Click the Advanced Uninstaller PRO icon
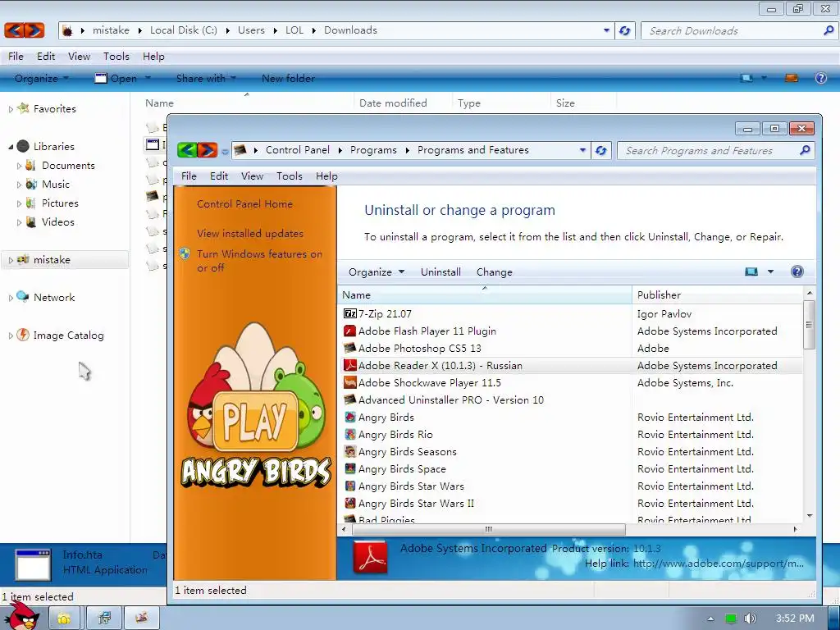Viewport: 840px width, 630px height. pos(349,399)
